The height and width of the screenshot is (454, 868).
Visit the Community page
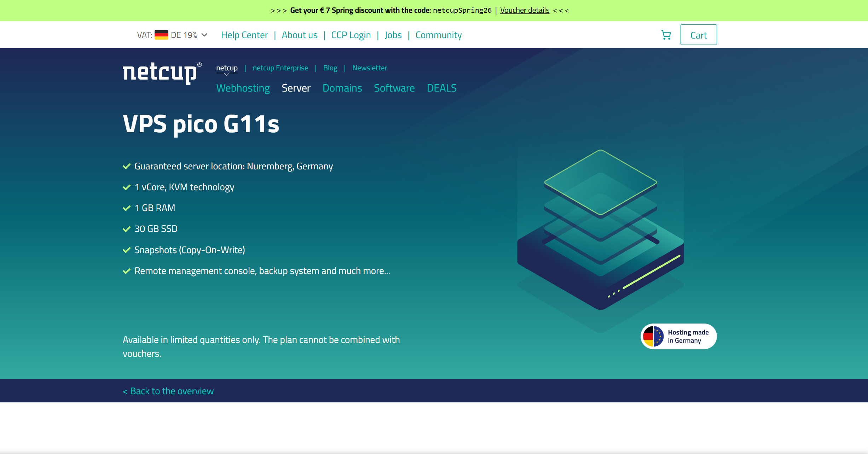(x=438, y=35)
